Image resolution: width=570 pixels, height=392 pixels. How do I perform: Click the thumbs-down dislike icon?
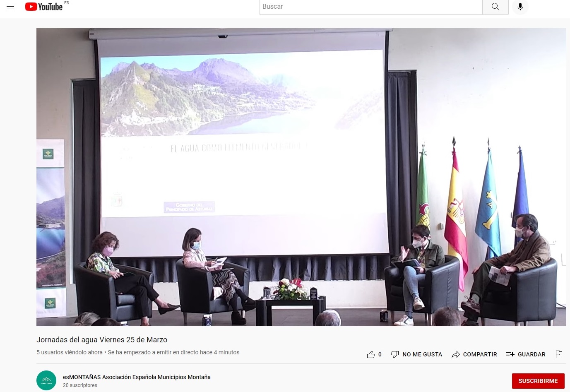pos(395,354)
